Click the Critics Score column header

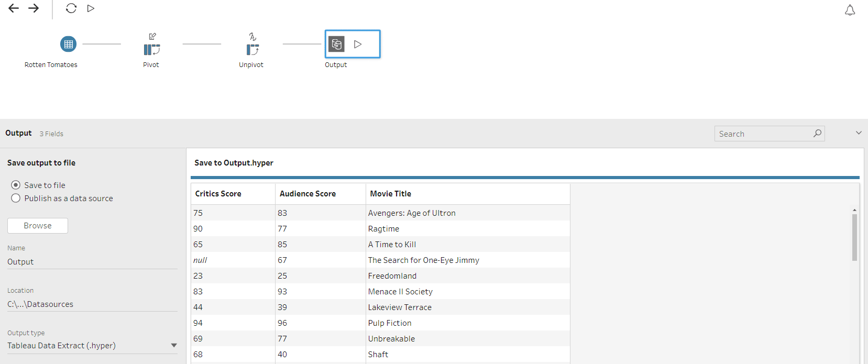233,194
